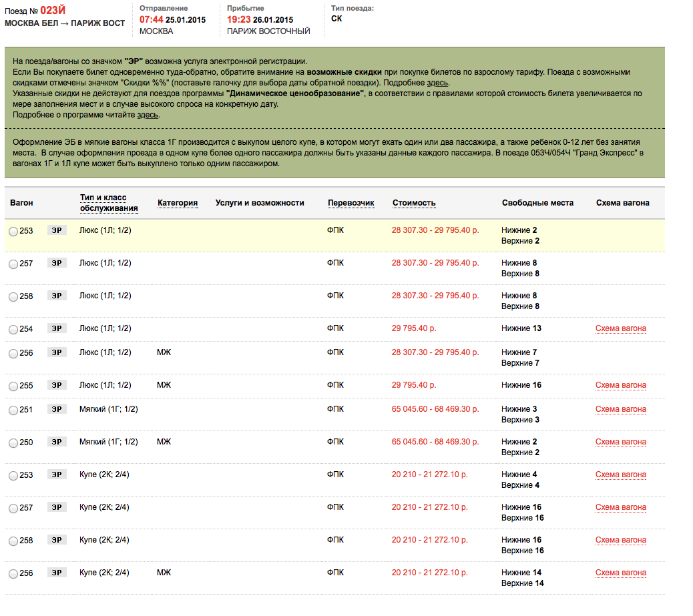
Task: Pick Люкс wagon 258 radio option
Action: coord(13,296)
